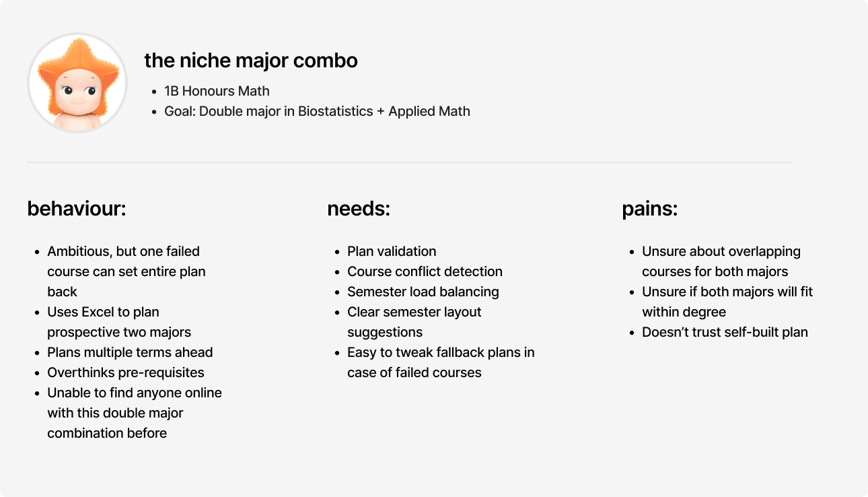Screen dimensions: 868x497
Task: Click "Easy to tweak fallback plans" item
Action: tap(441, 362)
